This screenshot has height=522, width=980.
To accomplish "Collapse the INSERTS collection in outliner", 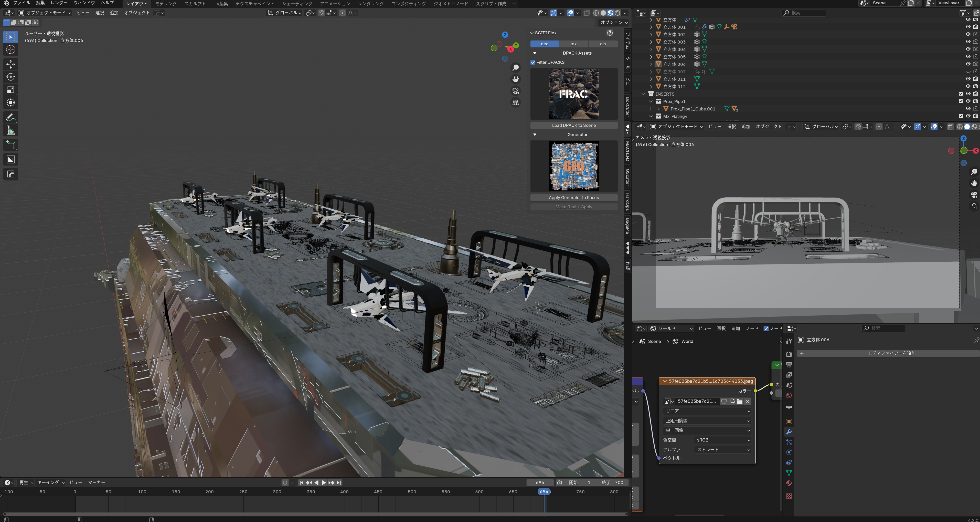I will pyautogui.click(x=644, y=94).
